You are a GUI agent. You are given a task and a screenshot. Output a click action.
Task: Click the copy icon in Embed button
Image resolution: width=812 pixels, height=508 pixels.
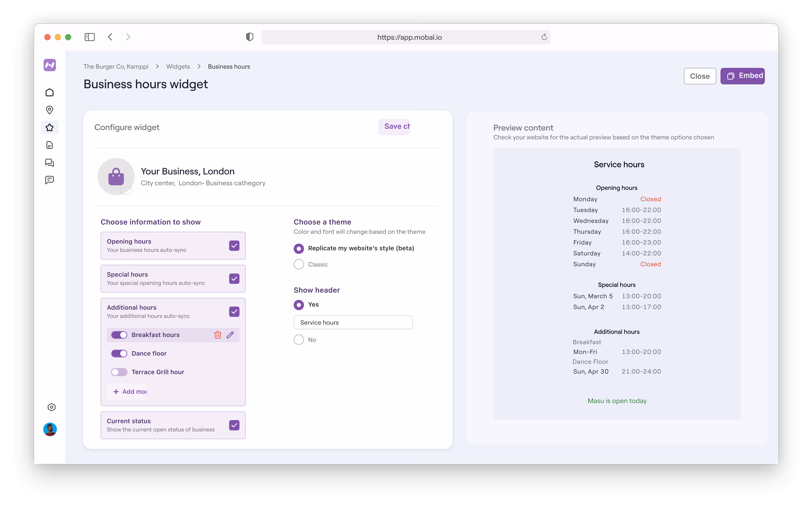731,76
